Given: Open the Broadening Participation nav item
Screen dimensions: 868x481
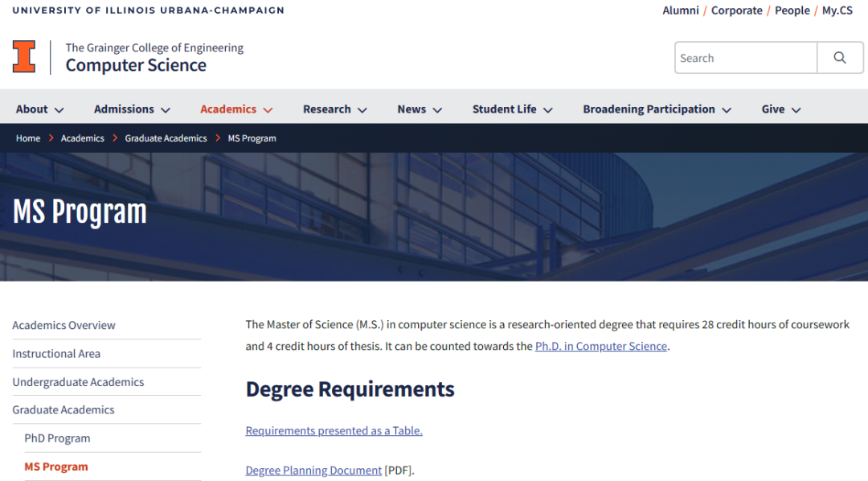Looking at the screenshot, I should pyautogui.click(x=649, y=109).
